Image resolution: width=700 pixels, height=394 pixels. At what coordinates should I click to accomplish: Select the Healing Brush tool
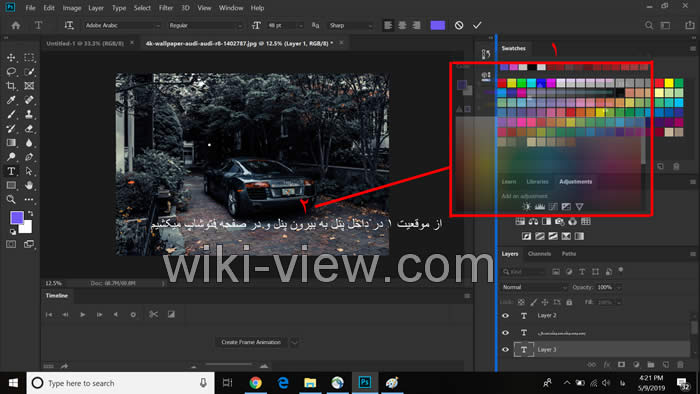[x=29, y=100]
